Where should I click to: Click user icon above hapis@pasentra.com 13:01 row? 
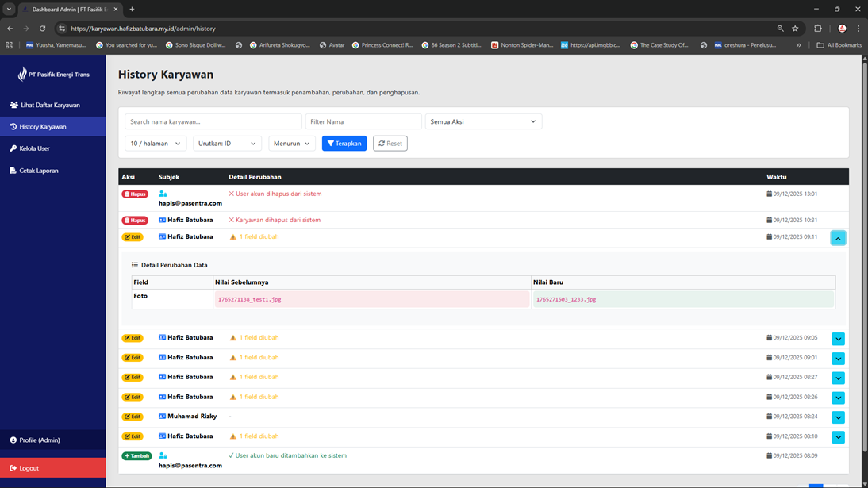pos(163,194)
